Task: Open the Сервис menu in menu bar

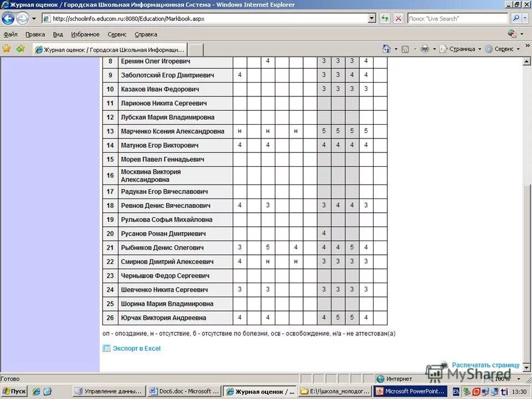Action: point(117,34)
